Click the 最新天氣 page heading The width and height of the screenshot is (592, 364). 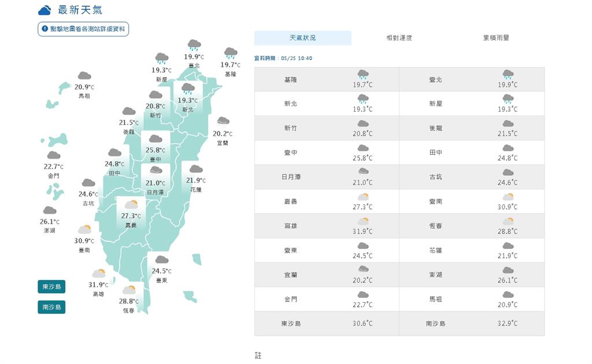80,10
